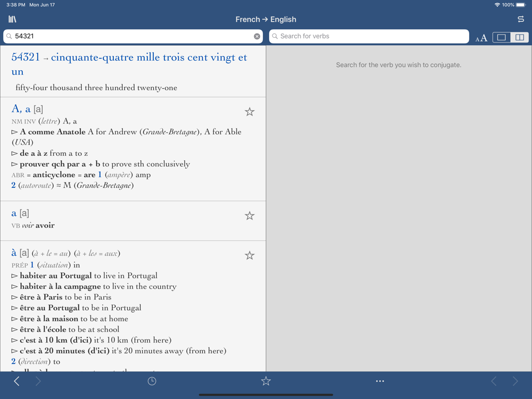The height and width of the screenshot is (399, 532).
Task: Go forward in verb pane with far-right arrow
Action: point(516,381)
